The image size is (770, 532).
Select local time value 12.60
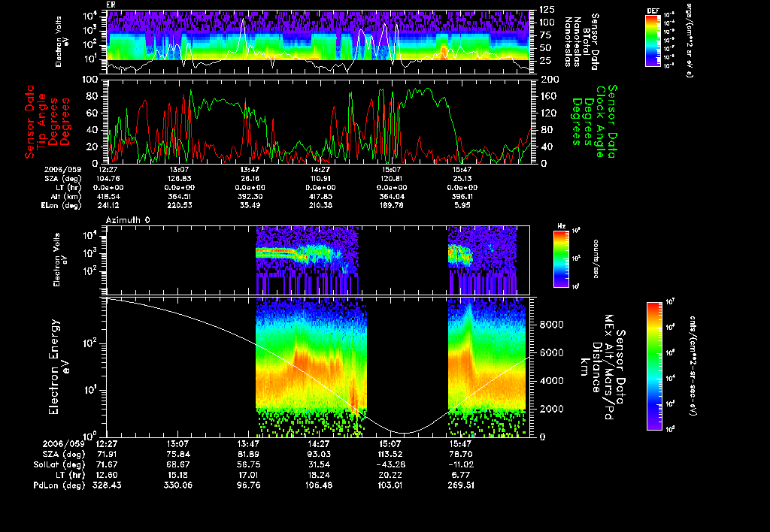tap(107, 475)
